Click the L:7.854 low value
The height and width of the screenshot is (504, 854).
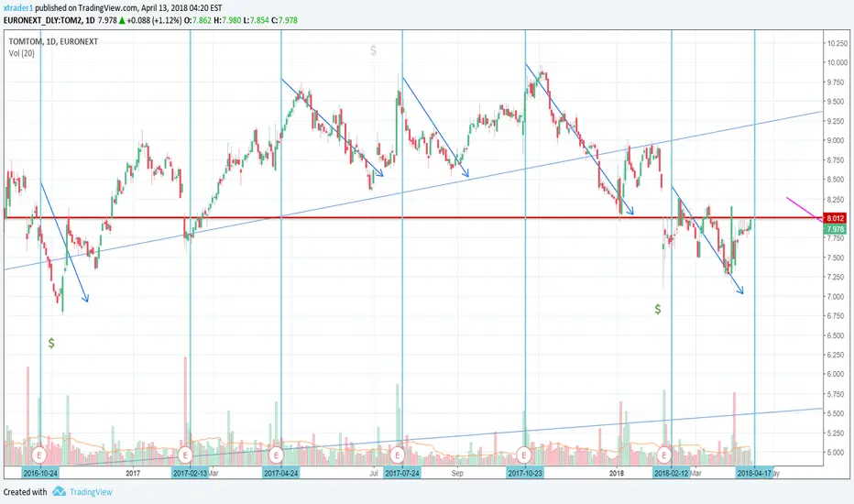click(256, 20)
